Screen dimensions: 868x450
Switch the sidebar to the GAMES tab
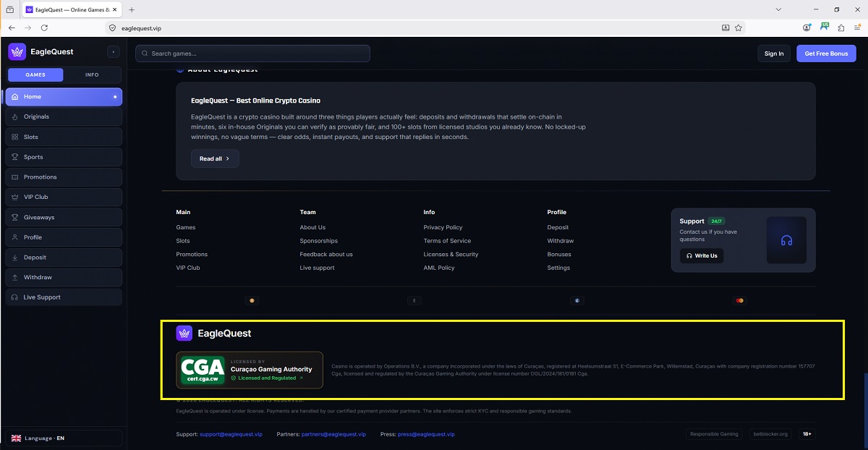click(35, 75)
